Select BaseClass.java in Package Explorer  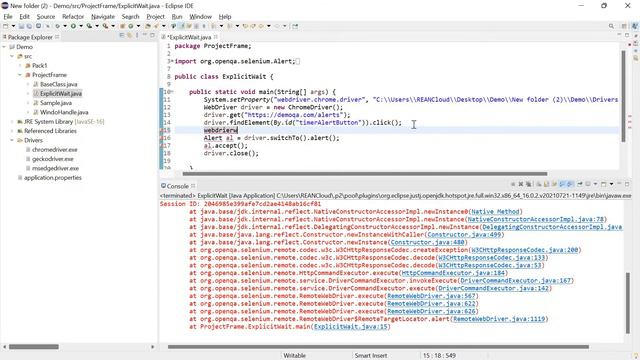tap(58, 84)
